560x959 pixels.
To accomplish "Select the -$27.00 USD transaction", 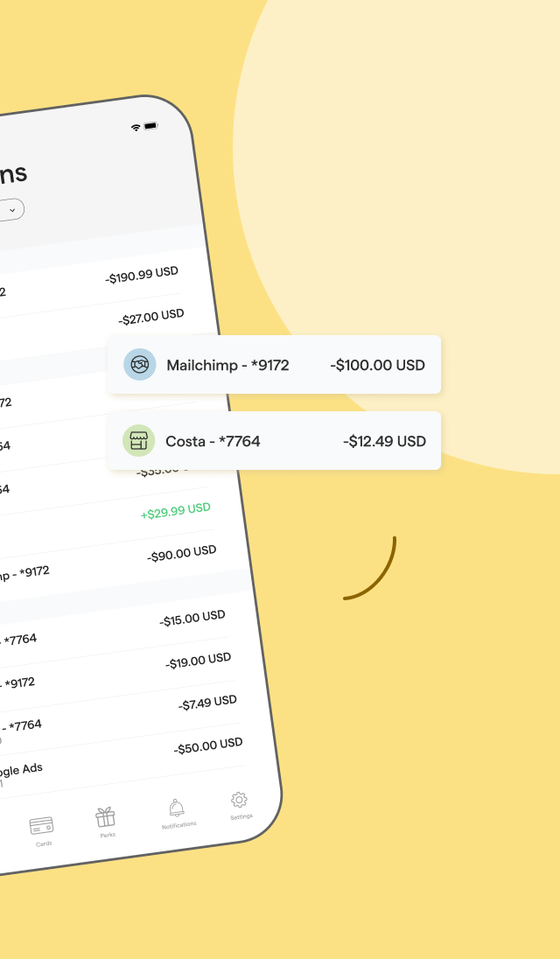I will coord(151,317).
